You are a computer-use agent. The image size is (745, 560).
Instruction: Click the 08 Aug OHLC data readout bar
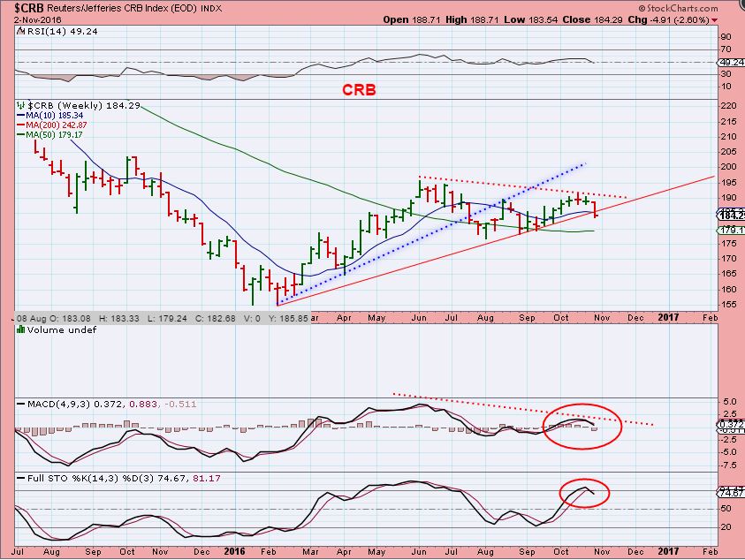coord(162,318)
